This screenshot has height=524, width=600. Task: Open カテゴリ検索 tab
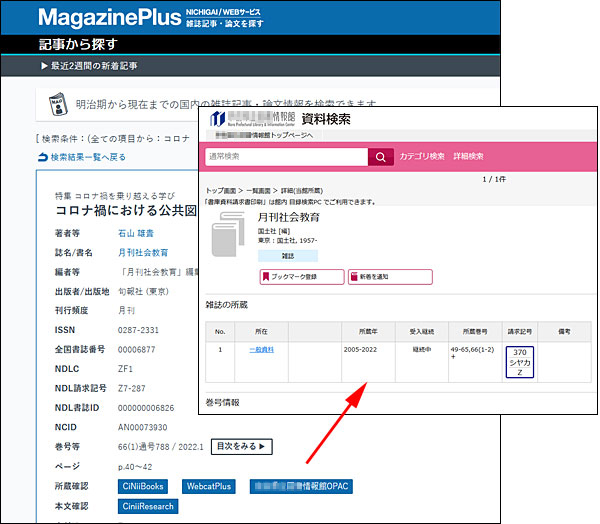[x=422, y=157]
